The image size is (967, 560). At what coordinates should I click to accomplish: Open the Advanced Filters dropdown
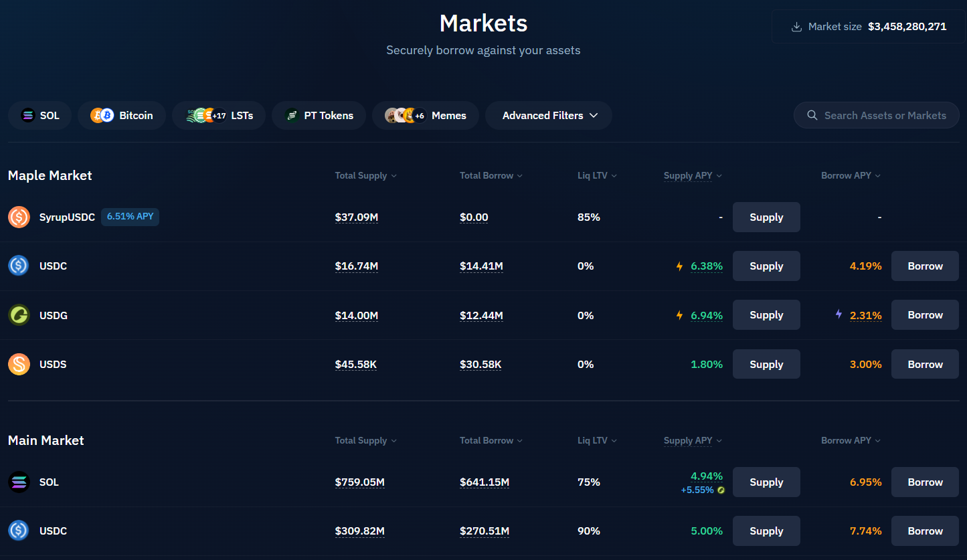pyautogui.click(x=549, y=116)
